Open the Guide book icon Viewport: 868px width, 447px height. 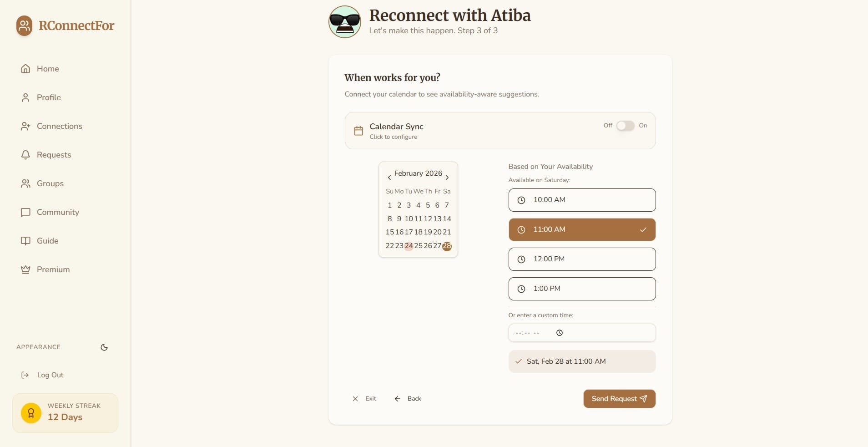click(26, 241)
